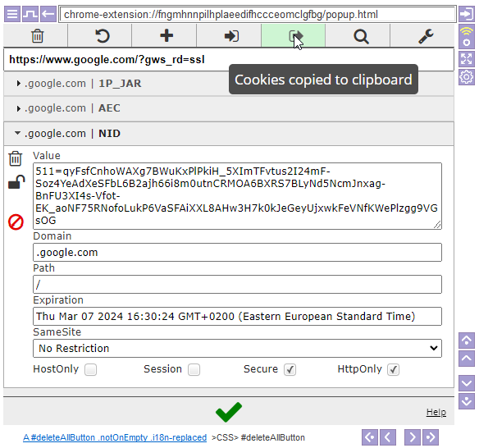The image size is (479, 448).
Task: Click the purple square-wave icon
Action: tap(30, 14)
